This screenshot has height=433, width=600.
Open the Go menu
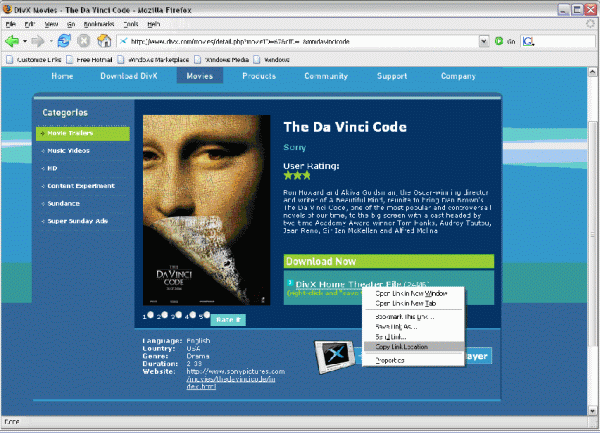point(71,24)
